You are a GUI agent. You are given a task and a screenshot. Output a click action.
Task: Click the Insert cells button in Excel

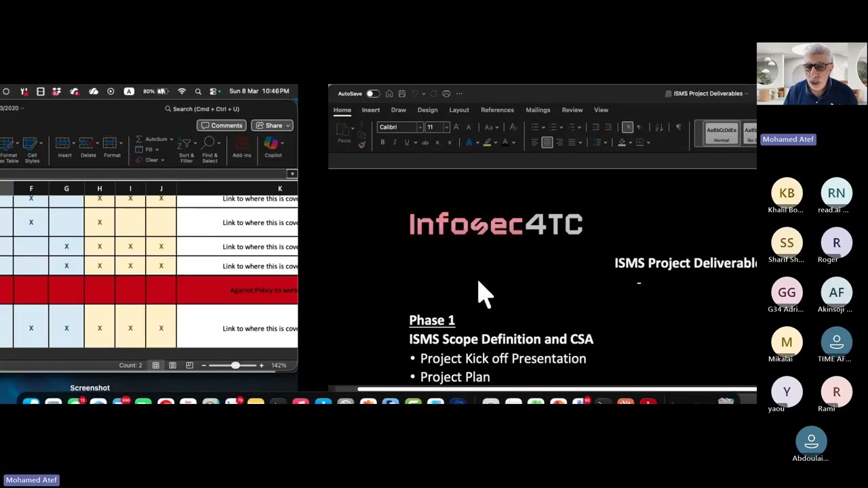click(64, 148)
